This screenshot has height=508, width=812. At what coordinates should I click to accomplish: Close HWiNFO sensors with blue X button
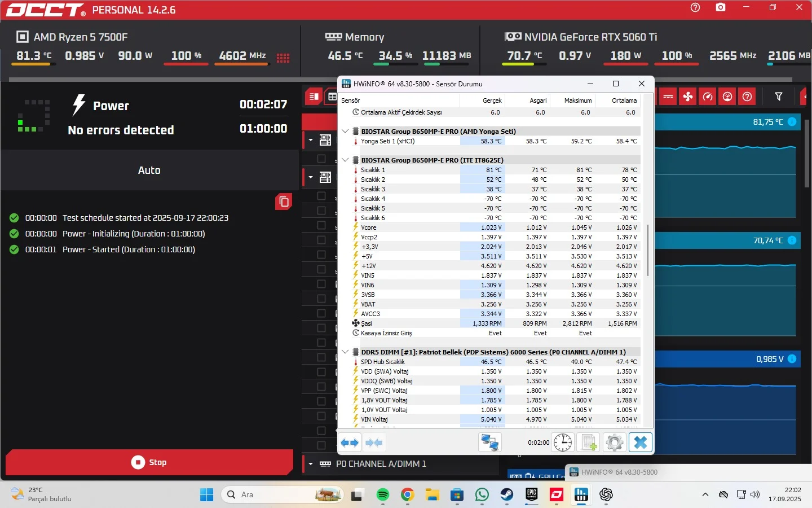coord(641,443)
